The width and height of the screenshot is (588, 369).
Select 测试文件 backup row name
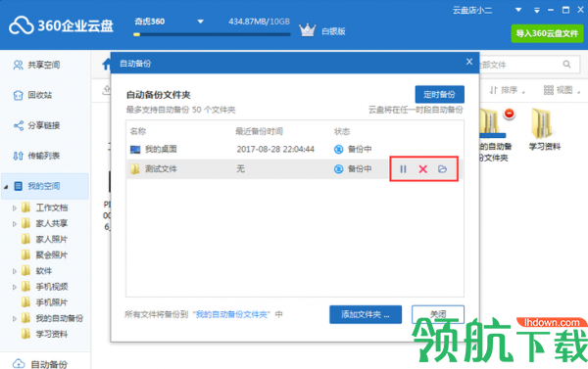(161, 169)
